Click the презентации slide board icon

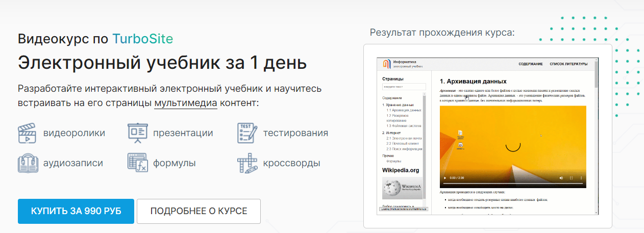point(137,133)
